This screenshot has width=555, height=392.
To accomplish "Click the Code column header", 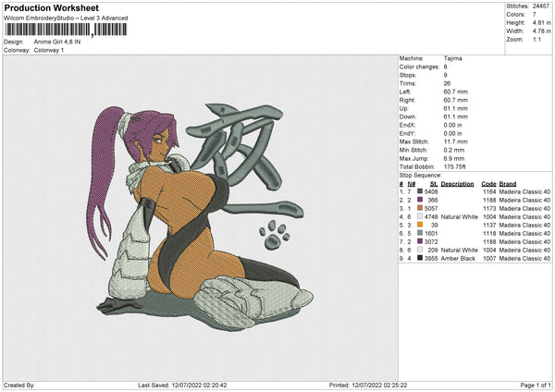I will coord(488,184).
